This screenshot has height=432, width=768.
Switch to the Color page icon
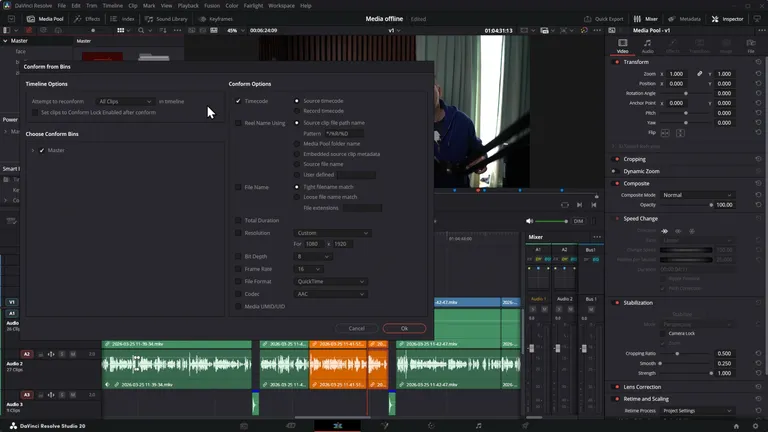(x=432, y=426)
